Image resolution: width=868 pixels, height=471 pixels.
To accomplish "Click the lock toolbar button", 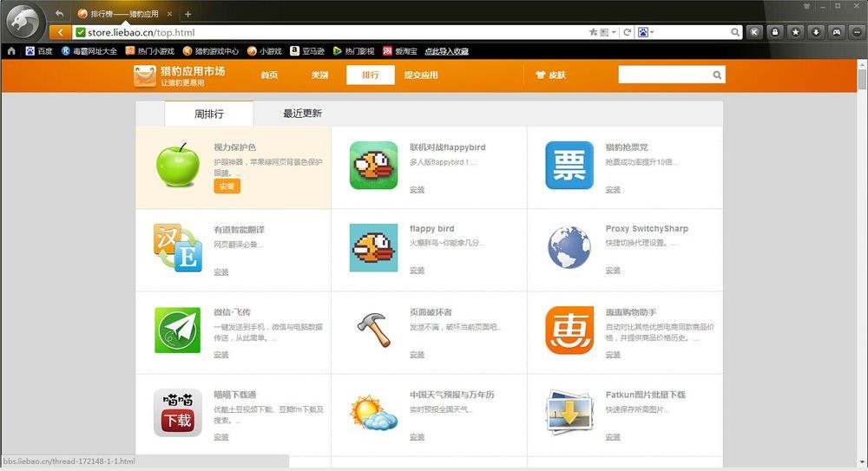I will pyautogui.click(x=775, y=33).
